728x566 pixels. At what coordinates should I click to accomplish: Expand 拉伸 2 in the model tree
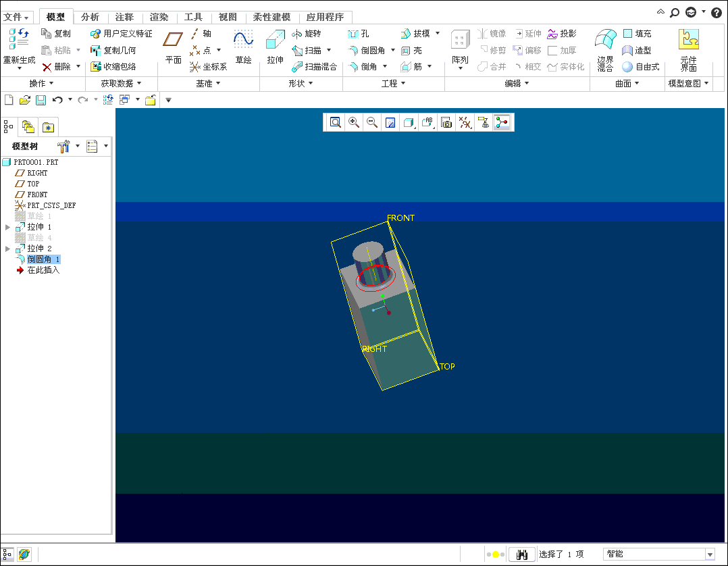coord(7,249)
